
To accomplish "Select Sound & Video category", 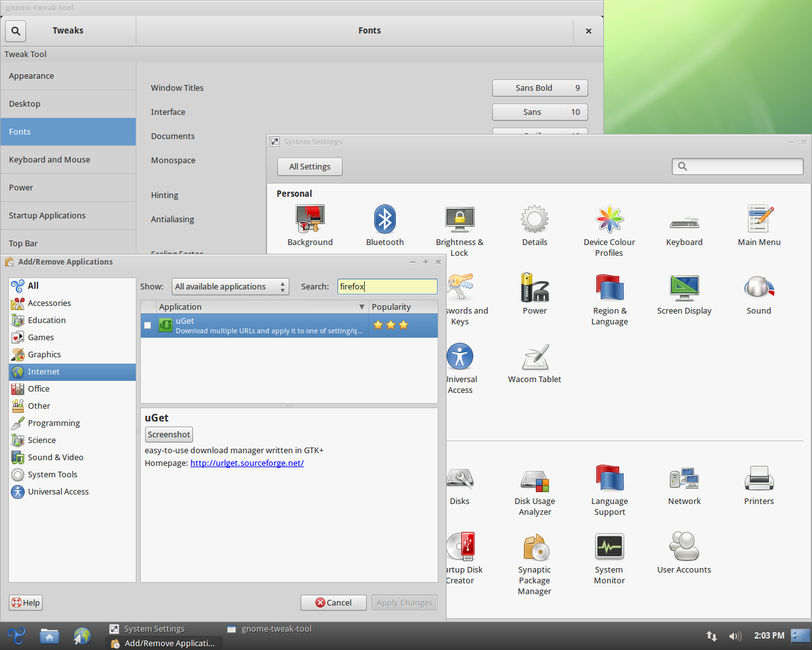I will click(x=72, y=458).
